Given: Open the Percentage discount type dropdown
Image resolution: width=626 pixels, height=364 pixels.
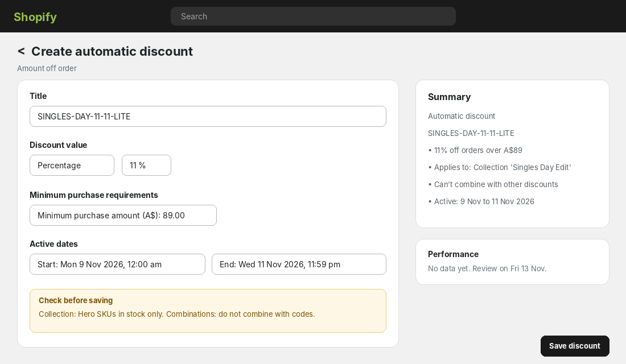Looking at the screenshot, I should pos(72,166).
